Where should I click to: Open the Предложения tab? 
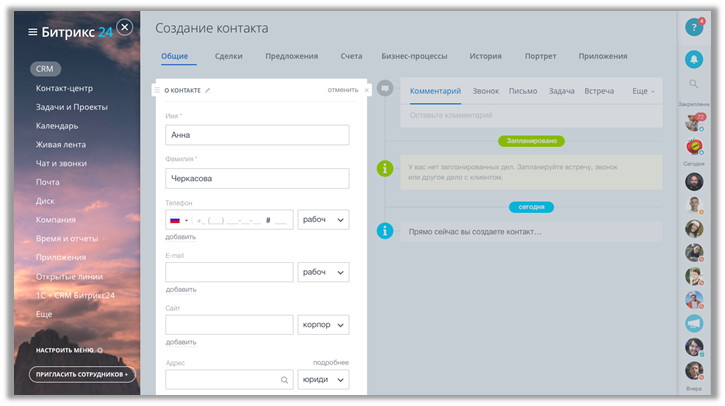pos(291,56)
